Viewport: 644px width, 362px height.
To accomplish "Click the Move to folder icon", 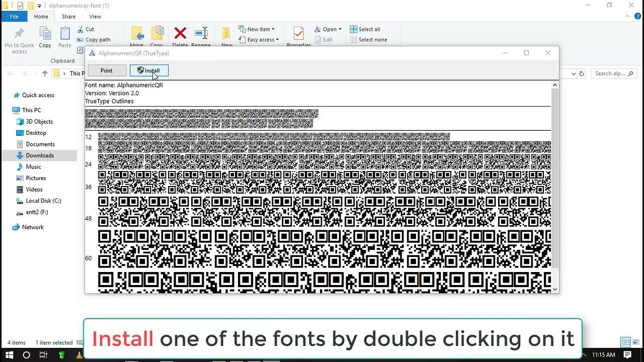I will (x=136, y=33).
